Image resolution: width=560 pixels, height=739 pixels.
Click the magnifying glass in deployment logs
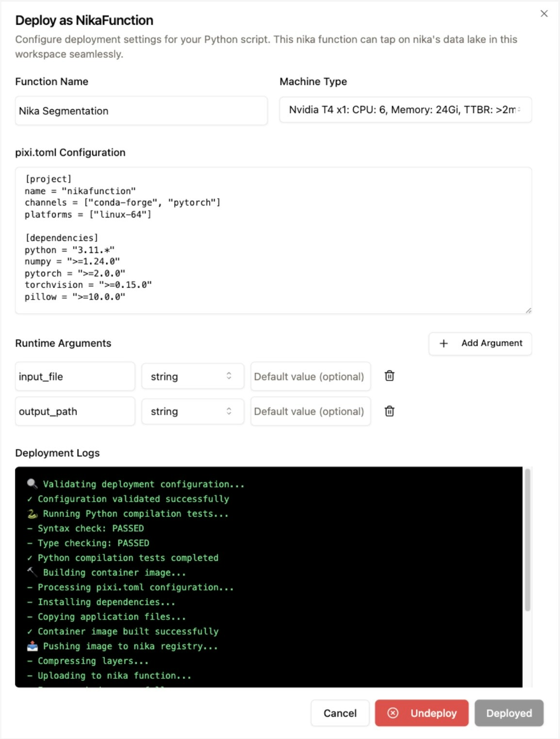pos(32,484)
